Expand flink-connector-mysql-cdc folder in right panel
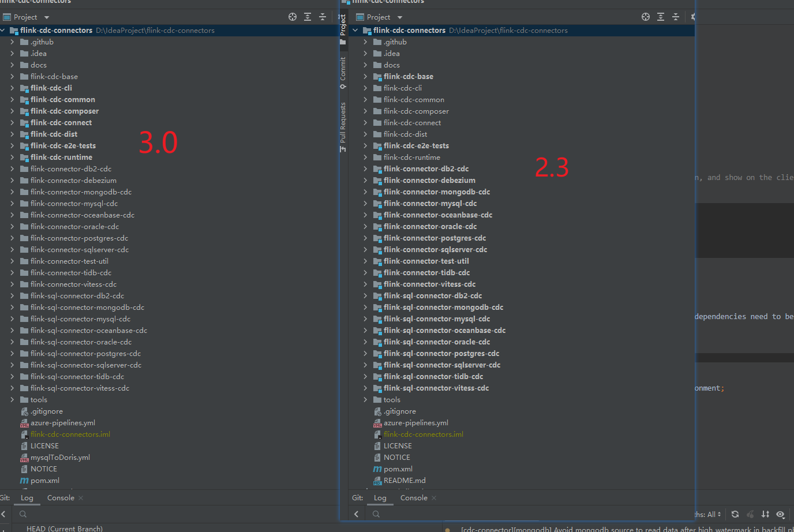The width and height of the screenshot is (794, 532). (x=365, y=204)
